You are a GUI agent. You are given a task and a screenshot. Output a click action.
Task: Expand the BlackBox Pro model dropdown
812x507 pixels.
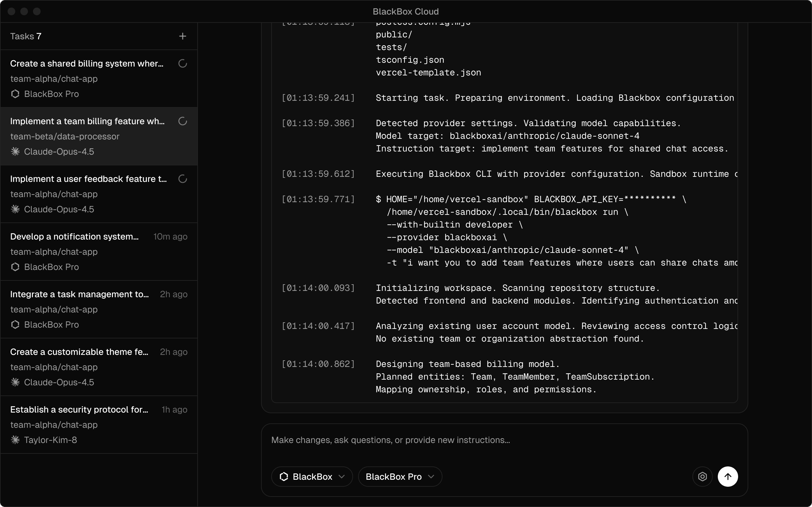pos(394,477)
